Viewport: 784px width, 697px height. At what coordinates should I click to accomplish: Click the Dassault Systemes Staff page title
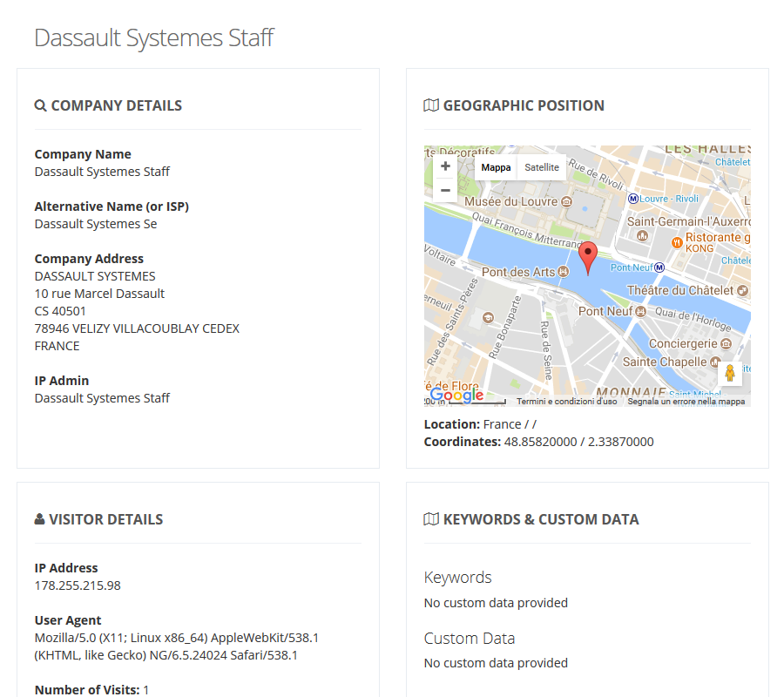click(x=154, y=38)
